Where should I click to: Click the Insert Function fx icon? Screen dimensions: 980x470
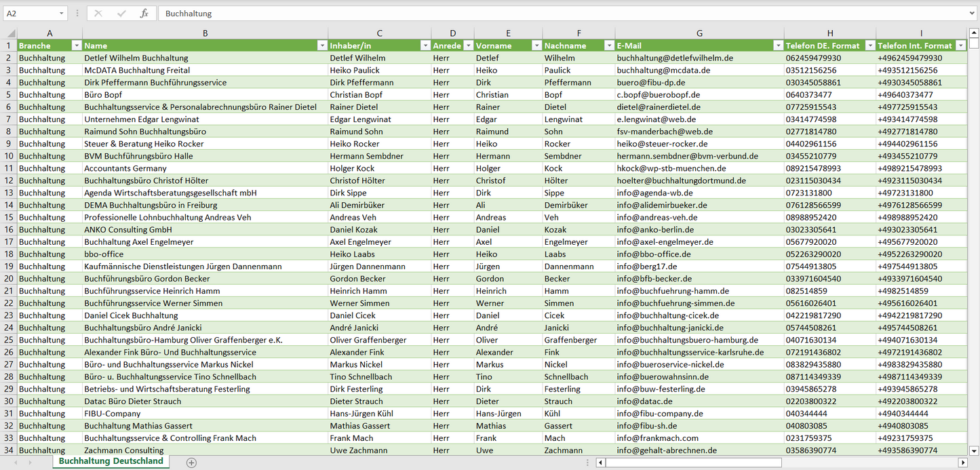click(x=144, y=14)
